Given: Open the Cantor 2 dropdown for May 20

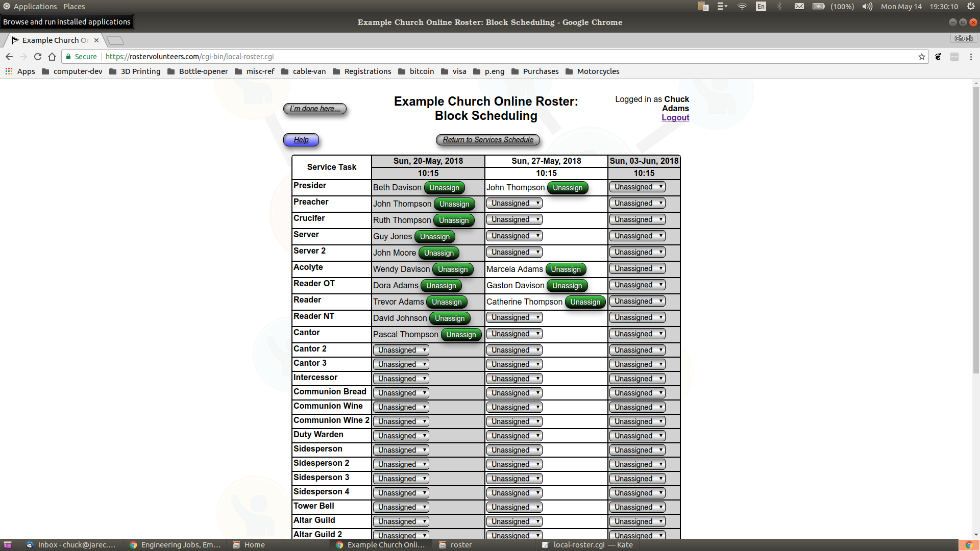Looking at the screenshot, I should [x=400, y=349].
